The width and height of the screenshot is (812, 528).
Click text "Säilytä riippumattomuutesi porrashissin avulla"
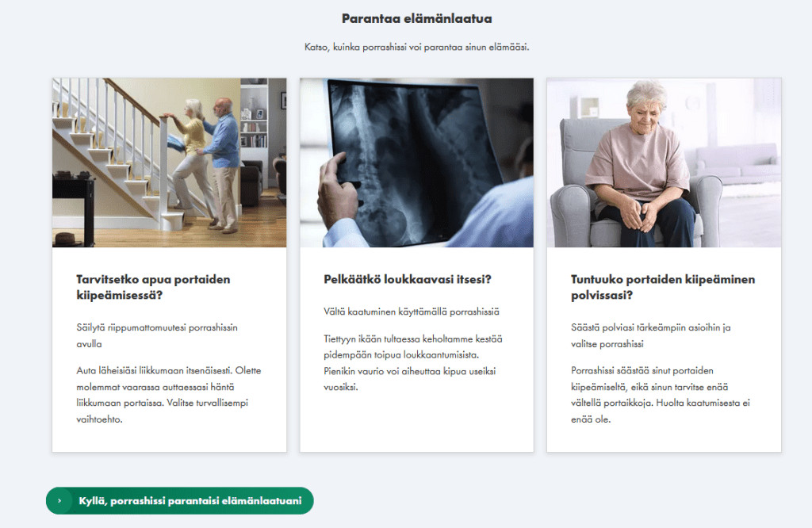(157, 335)
